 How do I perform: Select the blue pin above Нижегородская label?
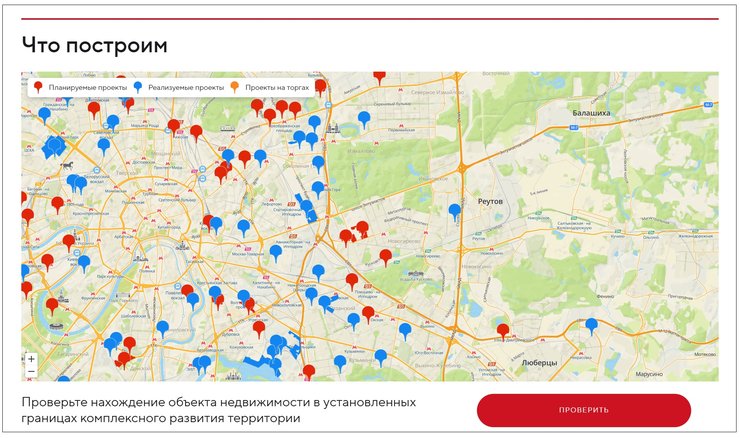319,272
